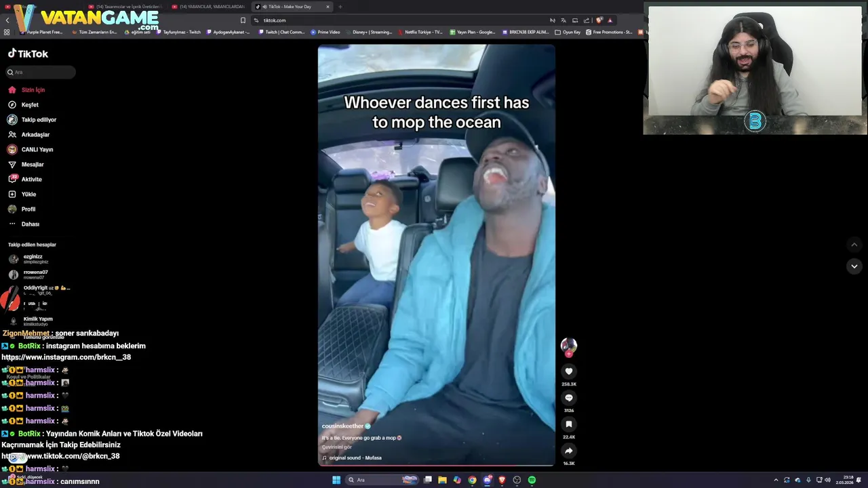Click Çevirisini gör translation link
This screenshot has width=868, height=488.
tap(336, 447)
